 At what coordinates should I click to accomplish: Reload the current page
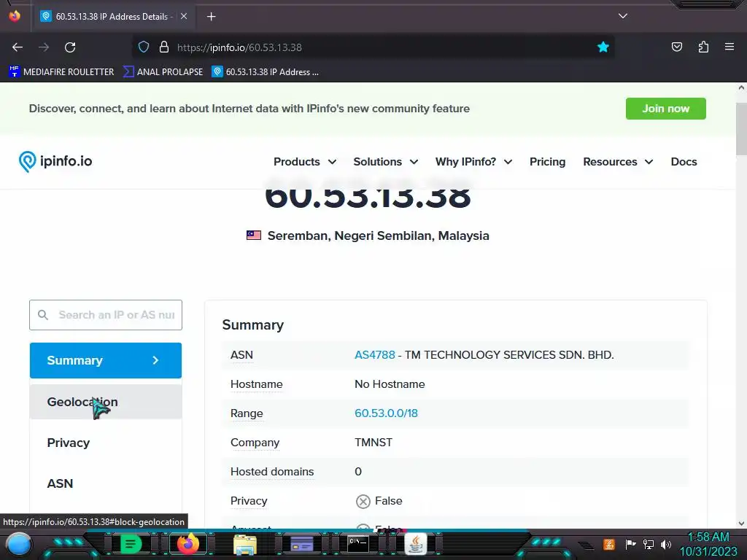70,47
